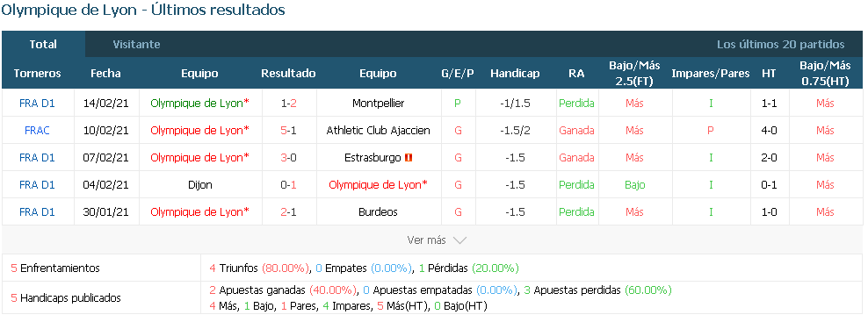Open Burdeos team link
Screen dimensions: 868x322
[378, 212]
